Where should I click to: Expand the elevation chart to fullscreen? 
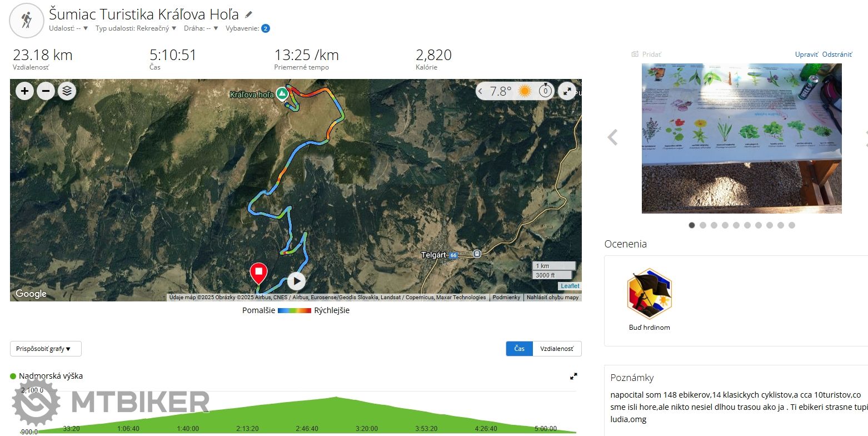(573, 376)
